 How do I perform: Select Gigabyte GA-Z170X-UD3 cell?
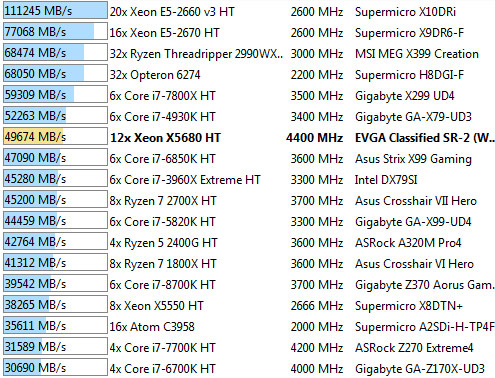pos(420,369)
